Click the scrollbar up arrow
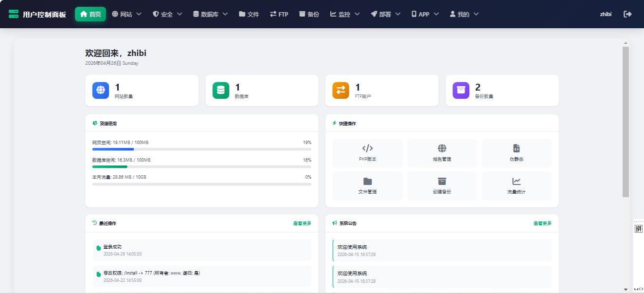The width and height of the screenshot is (644, 294). coord(626,43)
